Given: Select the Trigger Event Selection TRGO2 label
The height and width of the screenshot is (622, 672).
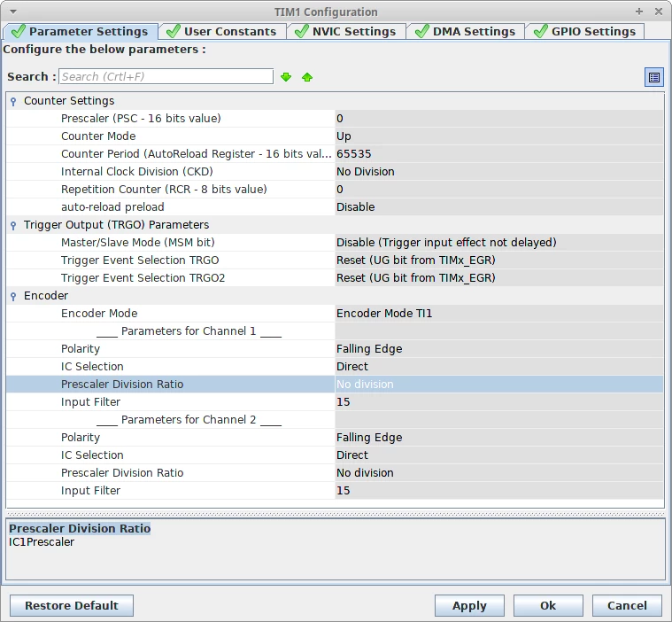Looking at the screenshot, I should pos(143,278).
